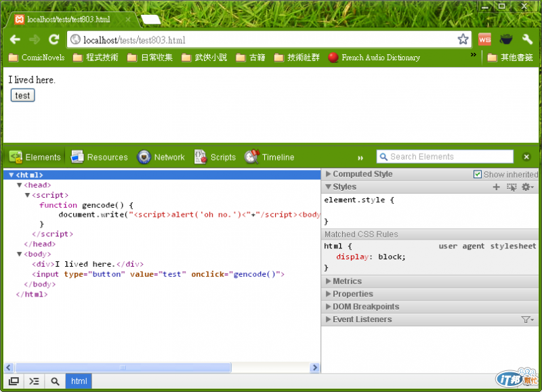Click inside the element.style rule block

pos(430,211)
